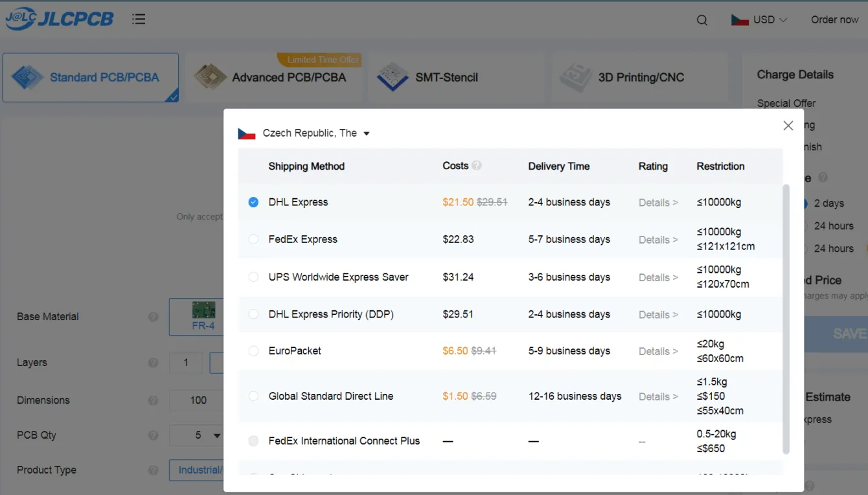Click Order now link
This screenshot has width=868, height=495.
(835, 20)
